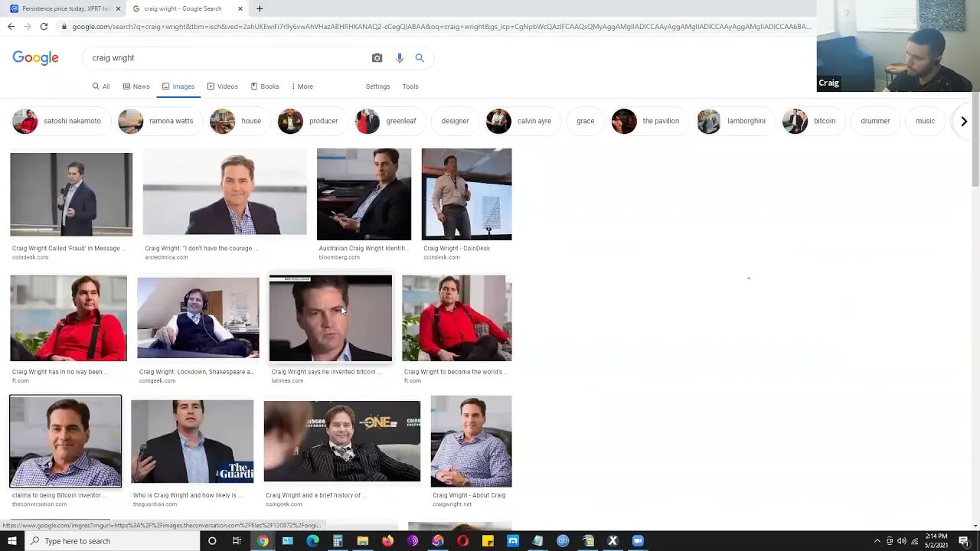Select the grace suggestion chip

pos(585,121)
